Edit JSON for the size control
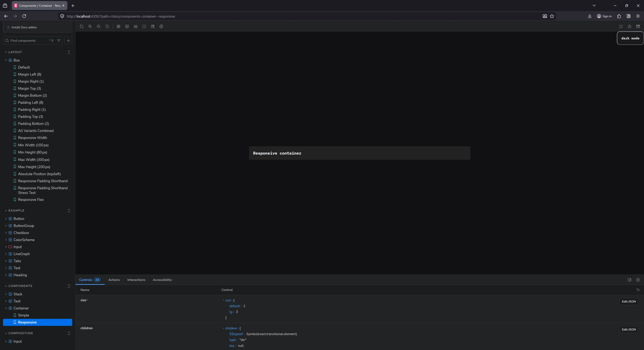This screenshot has width=644, height=350. tap(629, 301)
